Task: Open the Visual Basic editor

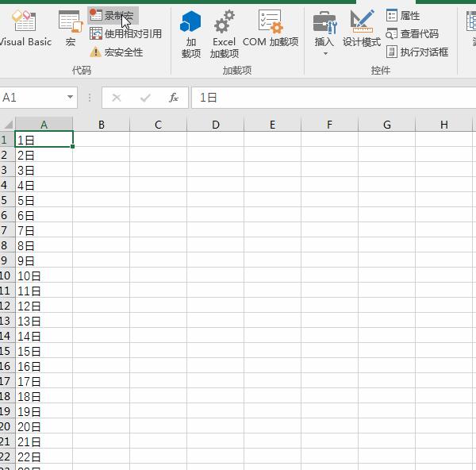Action: pos(25,28)
